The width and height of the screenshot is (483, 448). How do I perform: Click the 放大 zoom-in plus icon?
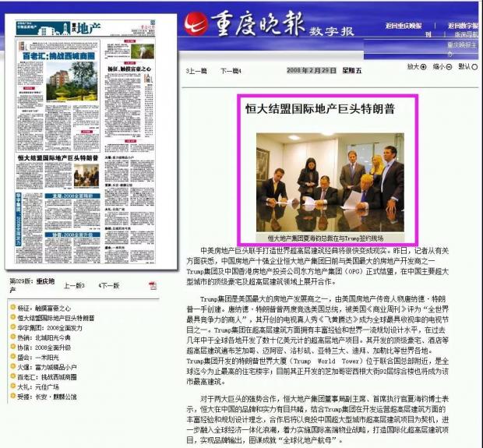424,67
